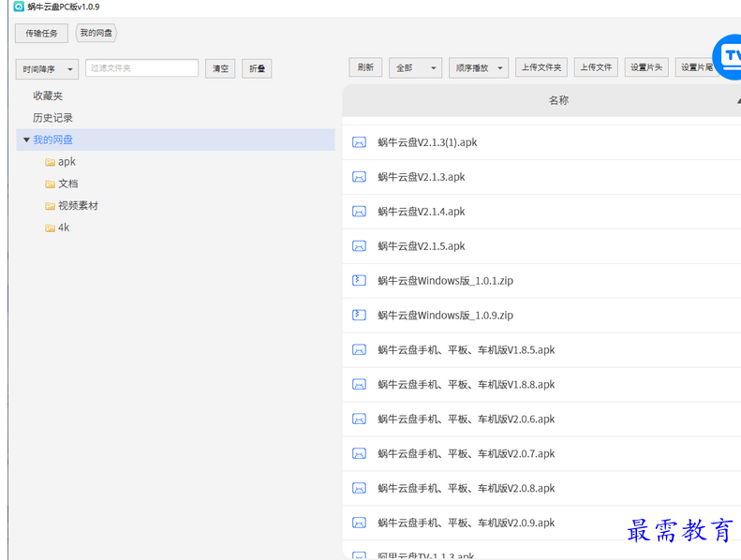Select 蜗牛云盘手机、平板、车机版V2.0.6.apk

[x=466, y=419]
